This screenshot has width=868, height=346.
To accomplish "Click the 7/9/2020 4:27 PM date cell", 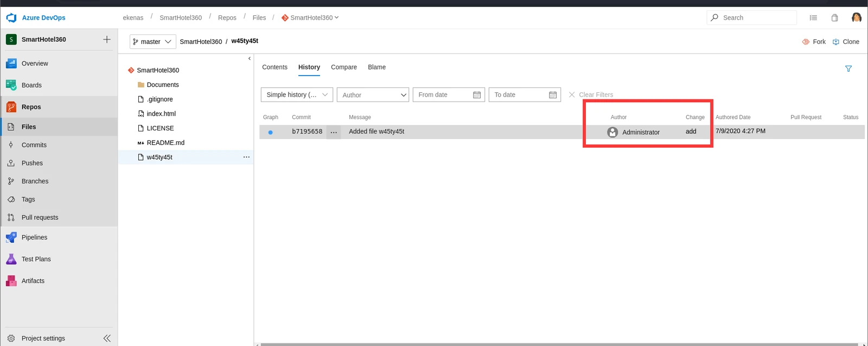I will (741, 131).
